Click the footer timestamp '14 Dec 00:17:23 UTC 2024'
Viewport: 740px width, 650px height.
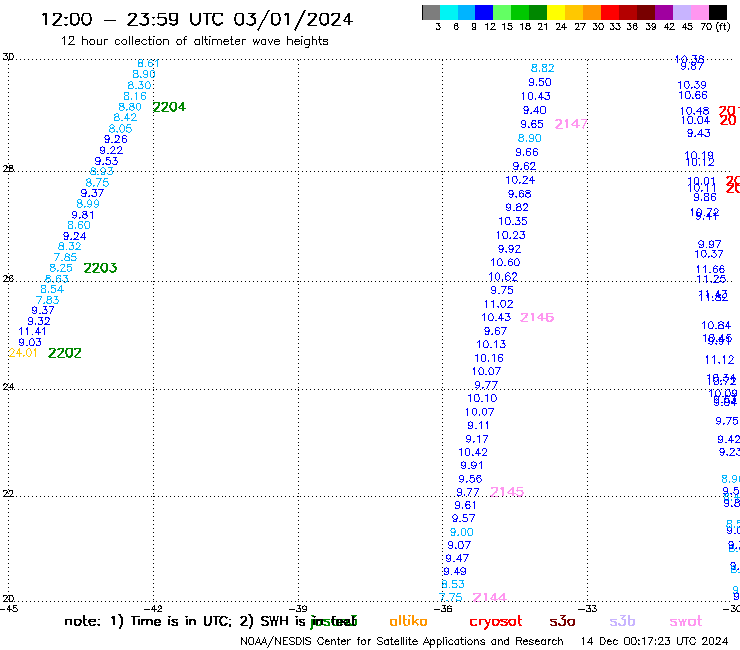[654, 641]
